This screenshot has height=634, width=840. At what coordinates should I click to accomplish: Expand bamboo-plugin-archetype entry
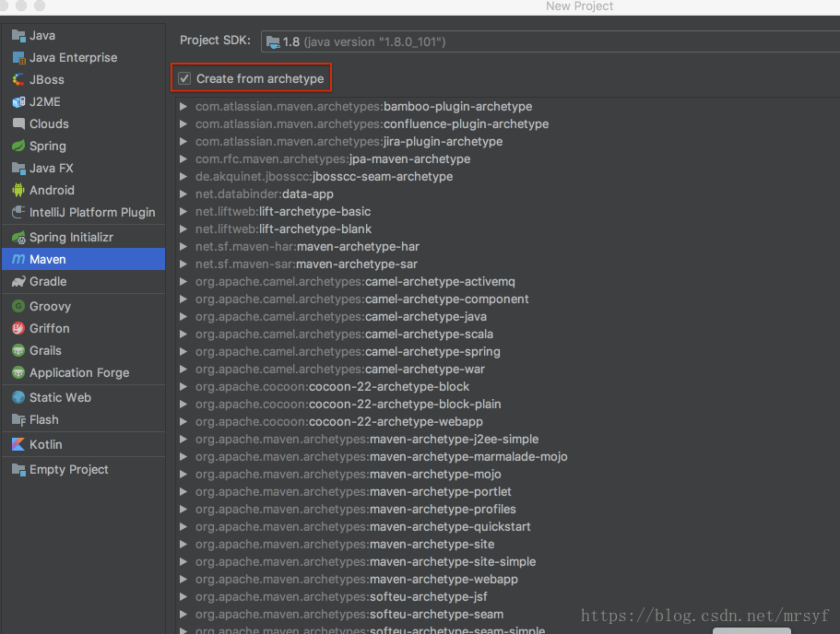pos(183,107)
